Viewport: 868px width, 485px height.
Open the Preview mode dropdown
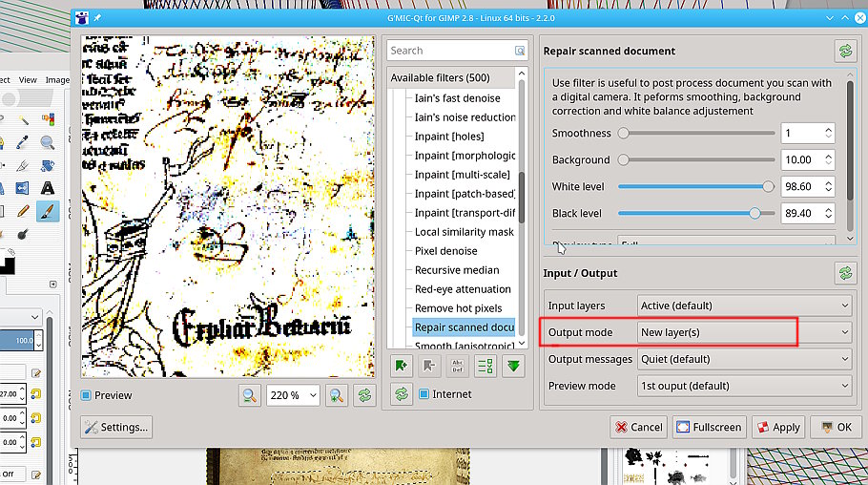tap(744, 386)
